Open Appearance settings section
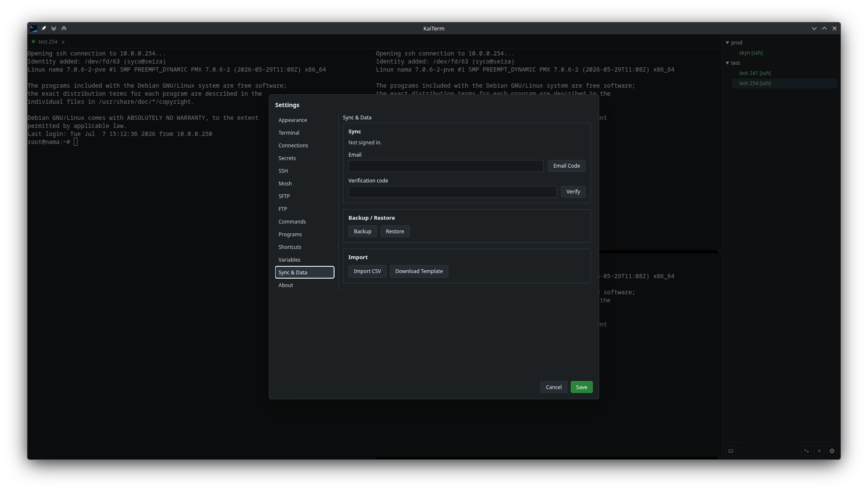Viewport: 868px width, 492px height. tap(304, 120)
